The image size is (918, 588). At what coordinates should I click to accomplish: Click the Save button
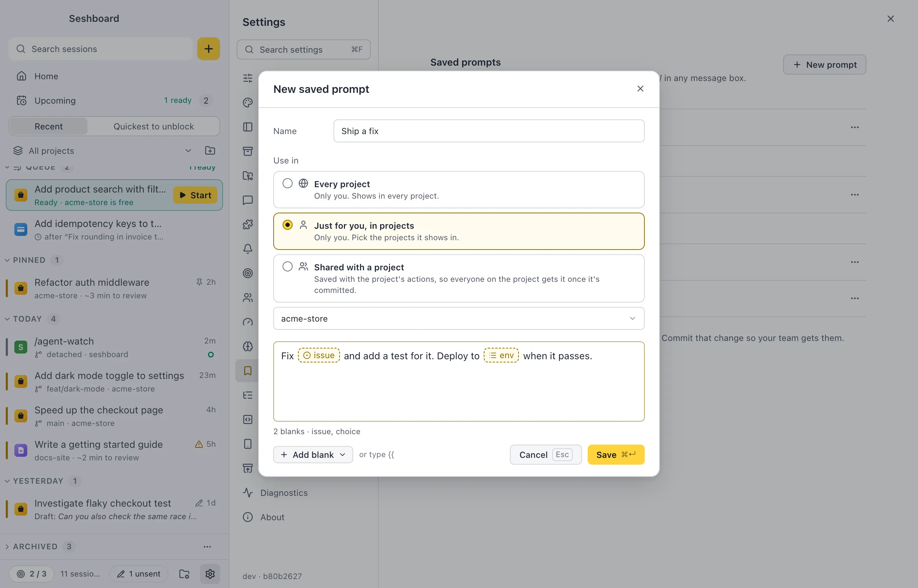[x=616, y=454]
